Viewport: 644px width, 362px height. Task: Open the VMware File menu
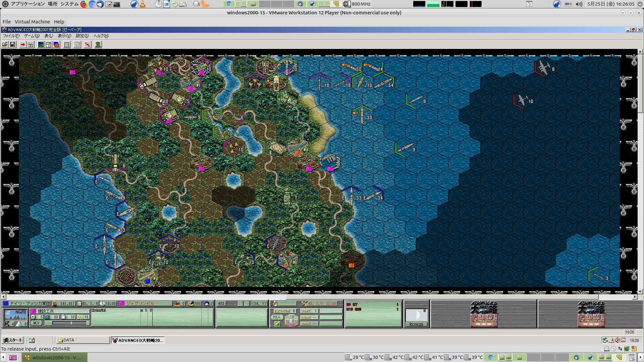(x=7, y=22)
